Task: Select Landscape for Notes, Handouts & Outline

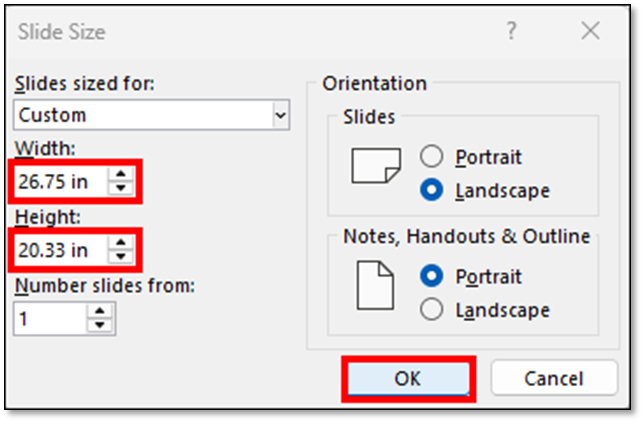Action: pyautogui.click(x=433, y=310)
